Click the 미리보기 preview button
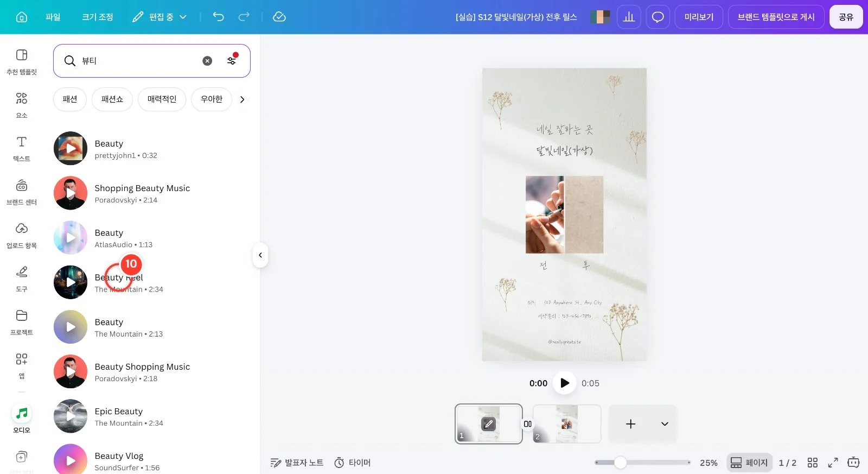The height and width of the screenshot is (474, 868). (x=699, y=17)
